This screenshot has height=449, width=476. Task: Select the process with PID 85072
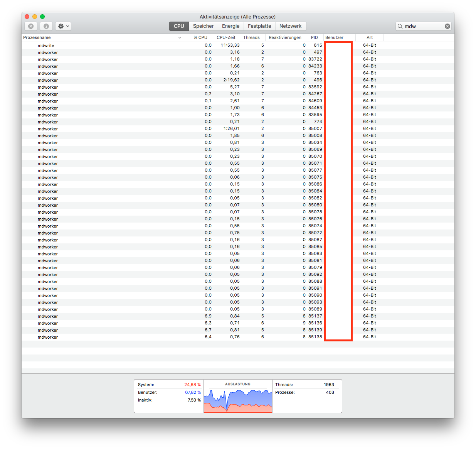tap(238, 233)
